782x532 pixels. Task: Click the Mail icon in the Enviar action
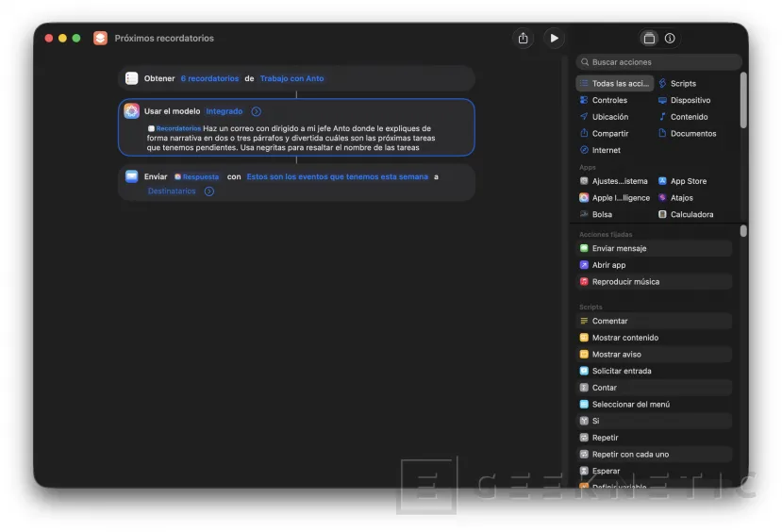coord(132,176)
